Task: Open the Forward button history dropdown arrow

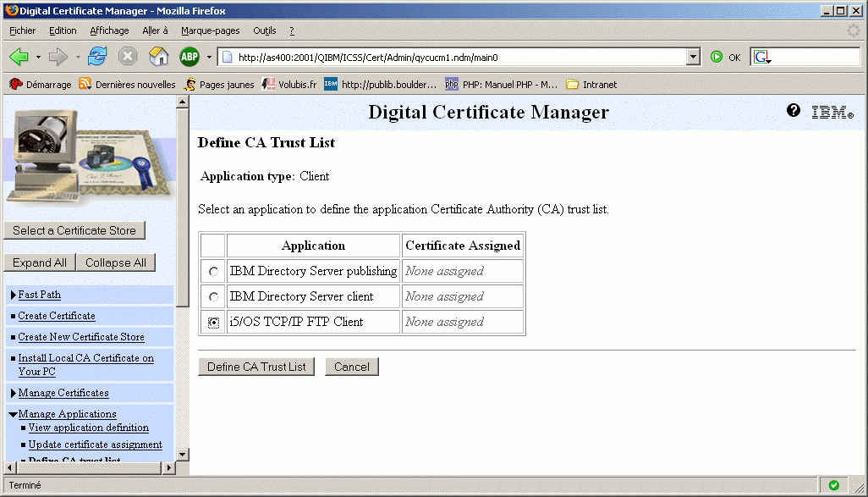Action: [77, 57]
